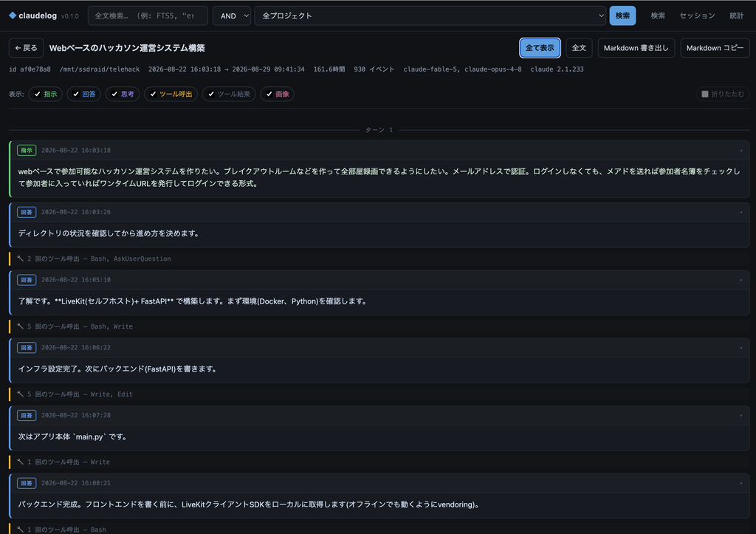Click the message ディレクトリの状況を確認してから進め方を決めます
Screen dimensions: 756x534
click(x=109, y=233)
